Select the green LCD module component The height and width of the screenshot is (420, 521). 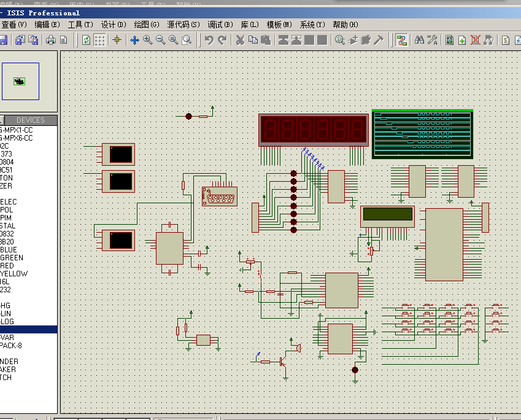pos(387,217)
